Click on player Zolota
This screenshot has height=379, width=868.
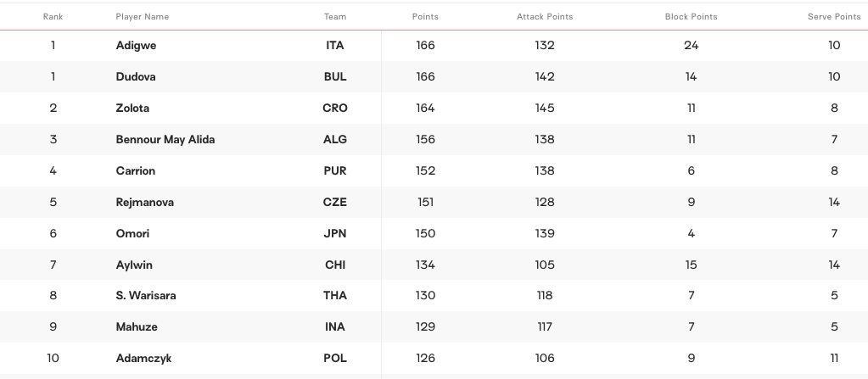(134, 109)
